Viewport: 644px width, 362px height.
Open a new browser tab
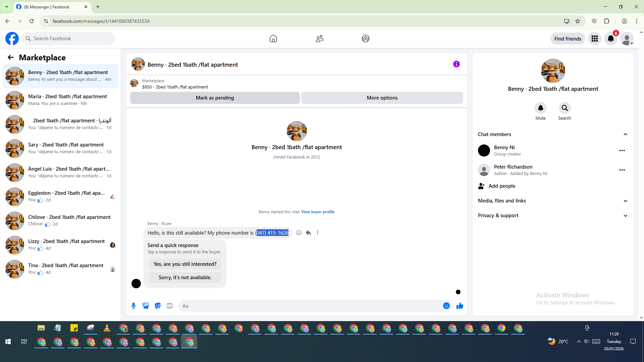tap(98, 7)
